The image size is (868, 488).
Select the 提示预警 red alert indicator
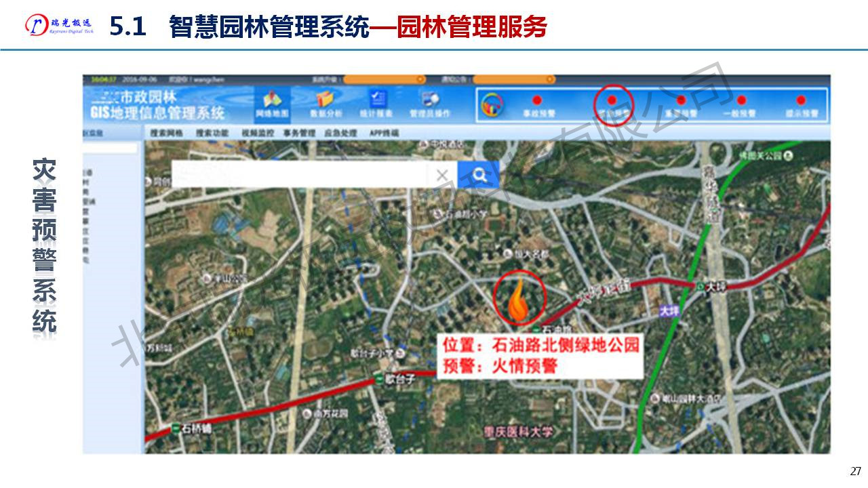[x=801, y=101]
